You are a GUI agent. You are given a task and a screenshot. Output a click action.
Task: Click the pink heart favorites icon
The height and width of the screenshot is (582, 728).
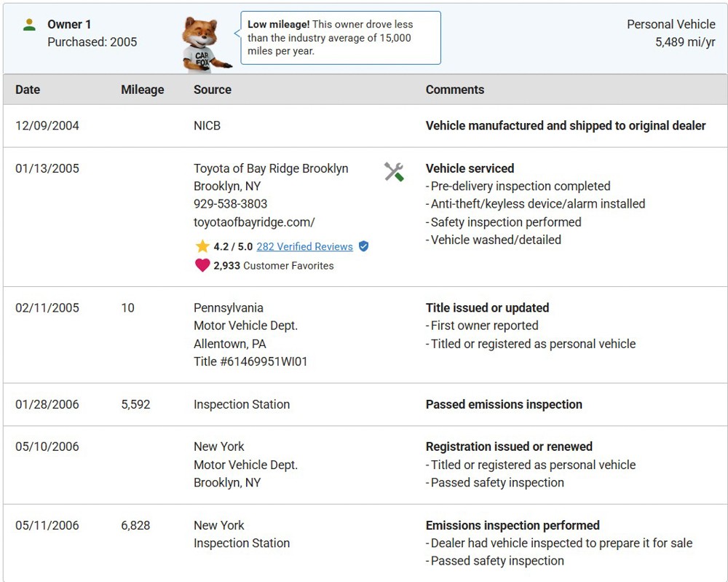pos(202,265)
